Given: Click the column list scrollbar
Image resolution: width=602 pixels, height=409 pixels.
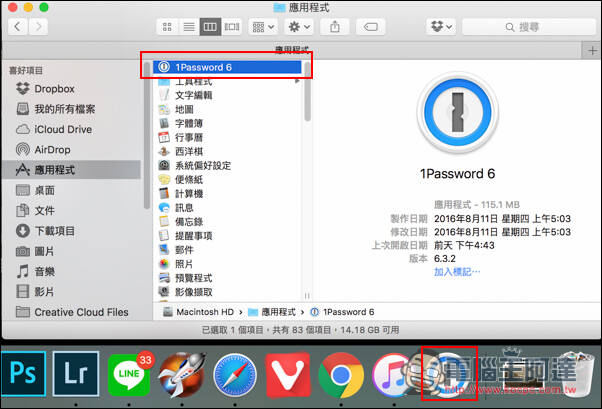Looking at the screenshot, I should [307, 92].
